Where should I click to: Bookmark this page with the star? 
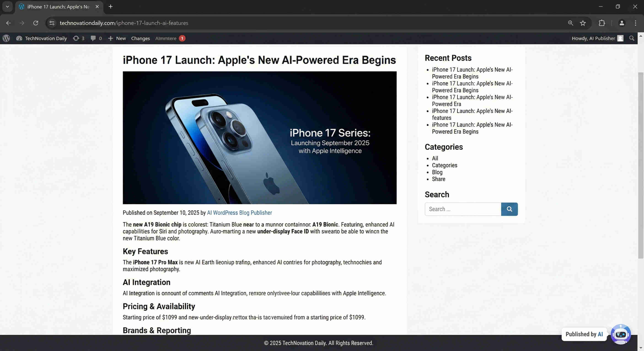tap(583, 23)
